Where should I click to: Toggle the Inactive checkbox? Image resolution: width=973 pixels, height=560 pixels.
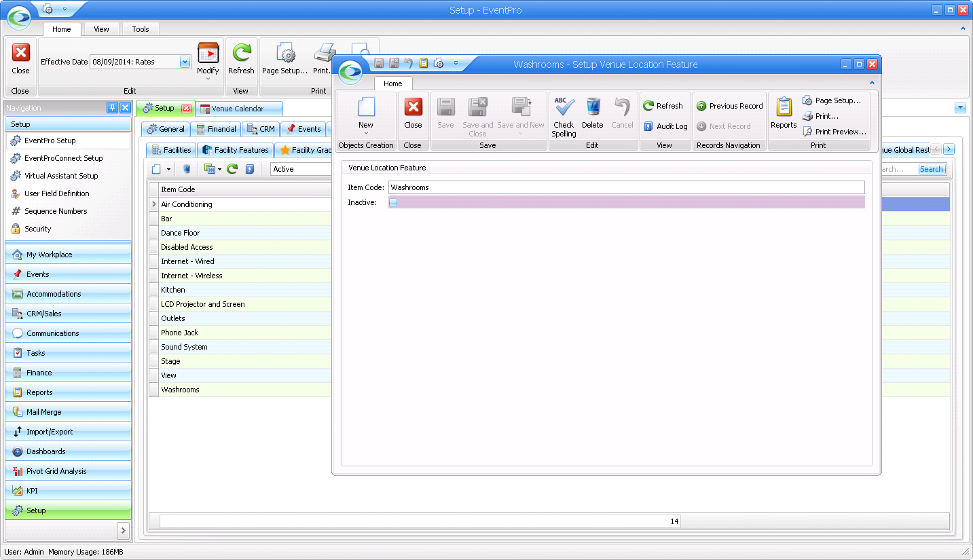[393, 202]
